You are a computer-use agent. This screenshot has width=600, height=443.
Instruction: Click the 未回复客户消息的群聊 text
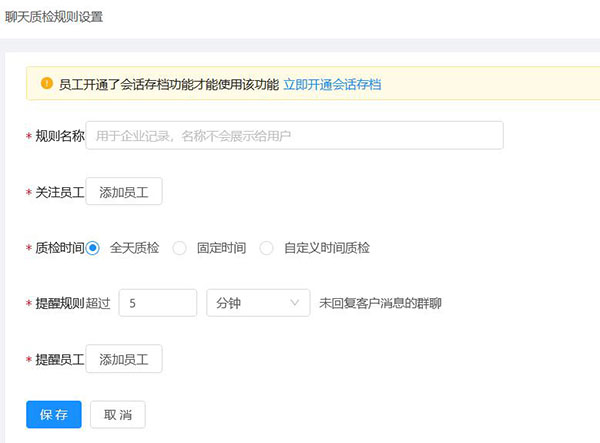(380, 303)
